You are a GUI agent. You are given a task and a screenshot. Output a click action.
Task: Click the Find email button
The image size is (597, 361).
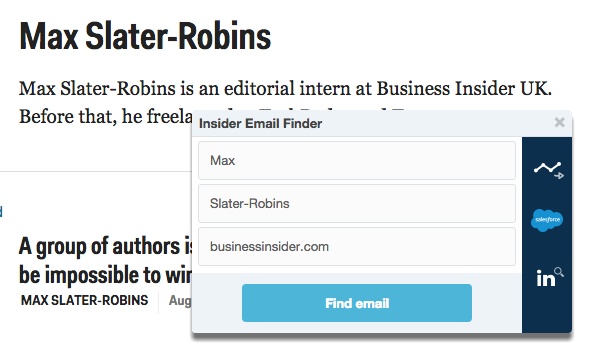(357, 303)
